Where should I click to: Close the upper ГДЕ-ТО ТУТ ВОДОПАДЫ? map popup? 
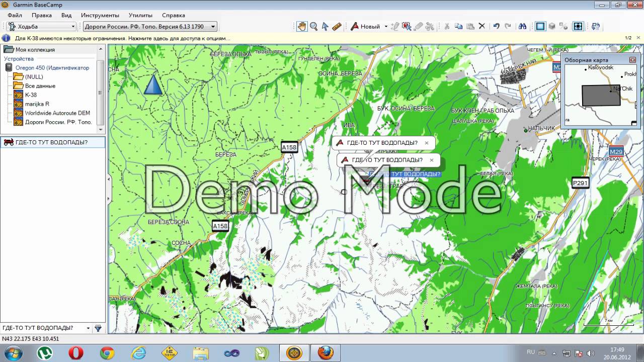427,143
